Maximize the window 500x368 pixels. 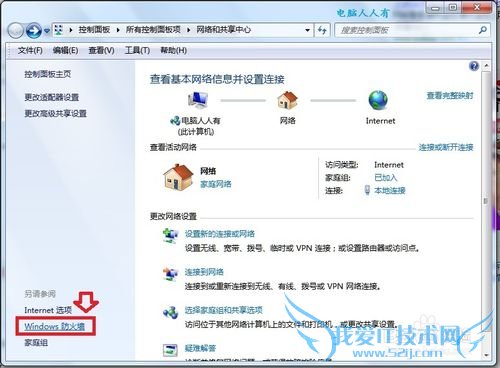(x=453, y=7)
